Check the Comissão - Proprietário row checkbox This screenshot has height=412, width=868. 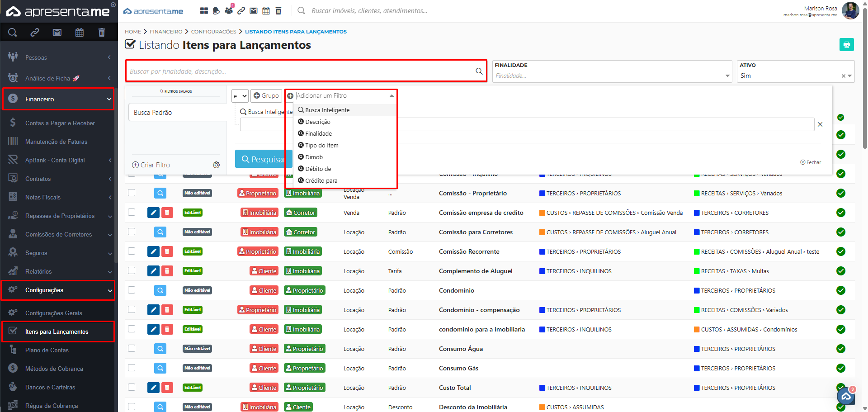coord(132,193)
